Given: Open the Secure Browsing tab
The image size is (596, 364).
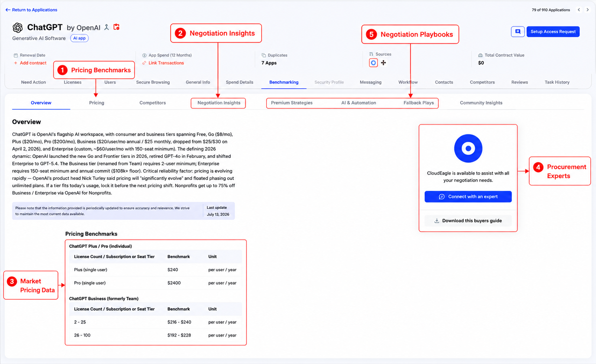Looking at the screenshot, I should [x=153, y=82].
